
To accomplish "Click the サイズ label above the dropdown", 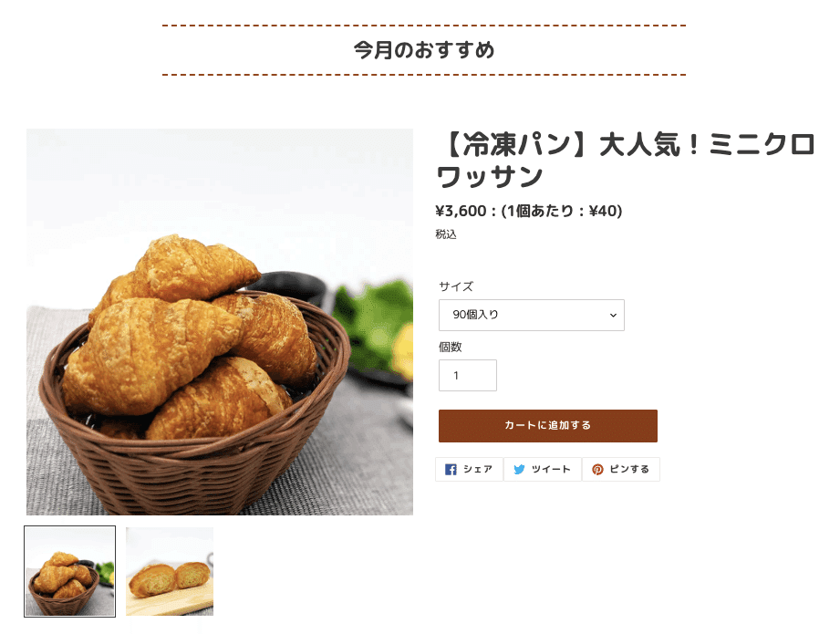I will [456, 286].
